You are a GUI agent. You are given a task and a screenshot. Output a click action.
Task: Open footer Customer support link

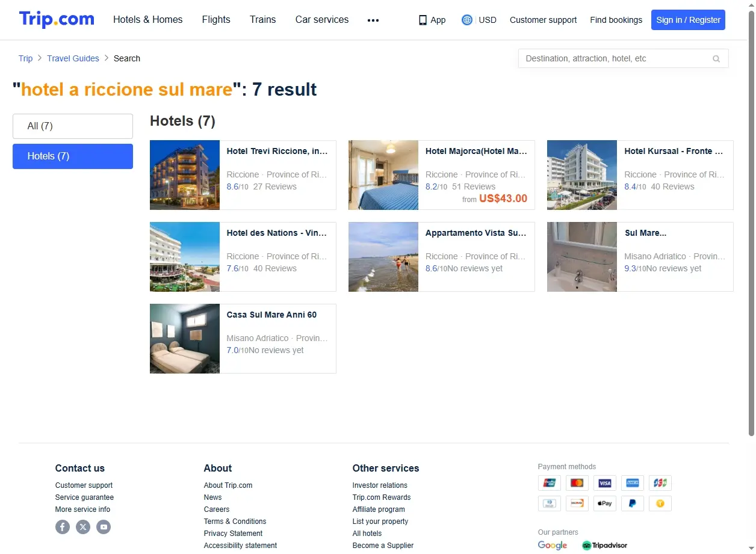[x=84, y=485]
